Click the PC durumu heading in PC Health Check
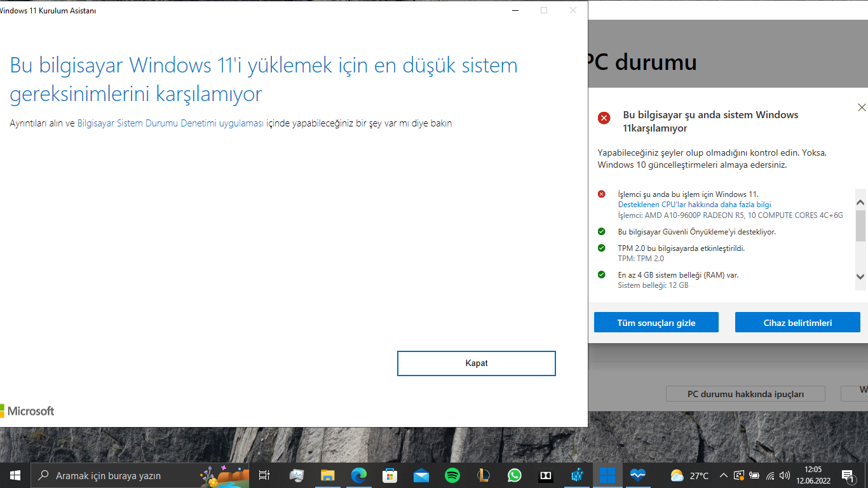The width and height of the screenshot is (868, 488). tap(642, 62)
